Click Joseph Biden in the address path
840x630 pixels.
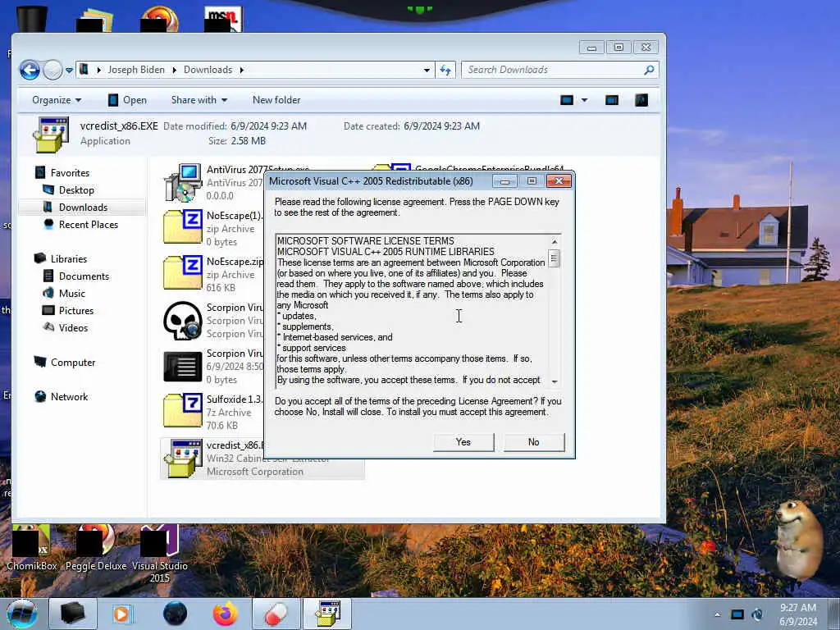point(136,70)
